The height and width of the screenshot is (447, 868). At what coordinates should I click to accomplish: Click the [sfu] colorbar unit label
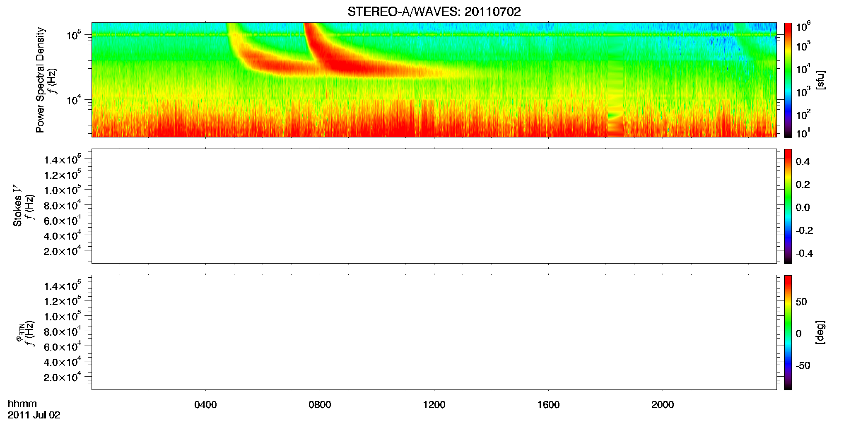(820, 80)
